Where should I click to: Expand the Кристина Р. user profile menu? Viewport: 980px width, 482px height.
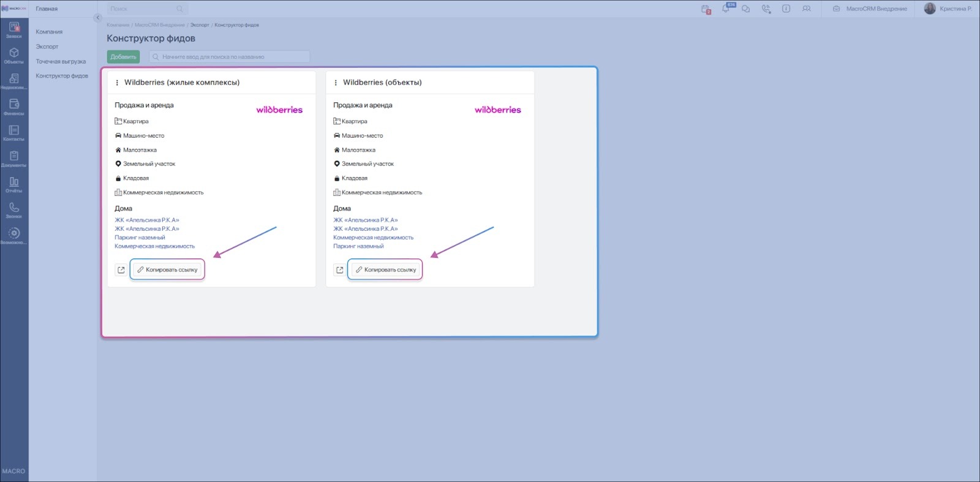coord(948,9)
